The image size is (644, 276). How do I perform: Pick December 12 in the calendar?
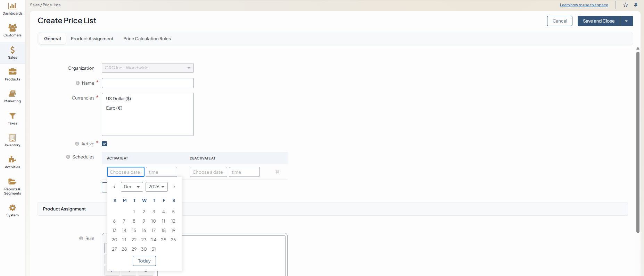coord(173,221)
